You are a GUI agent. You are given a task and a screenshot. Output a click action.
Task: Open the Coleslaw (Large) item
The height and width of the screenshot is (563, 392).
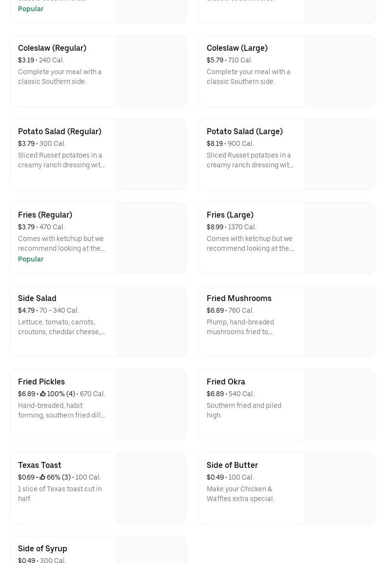point(237,48)
